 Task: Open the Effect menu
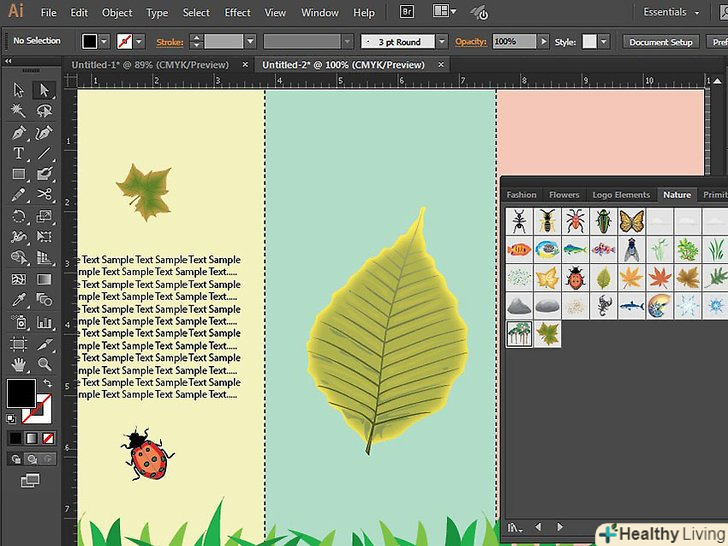click(x=237, y=13)
